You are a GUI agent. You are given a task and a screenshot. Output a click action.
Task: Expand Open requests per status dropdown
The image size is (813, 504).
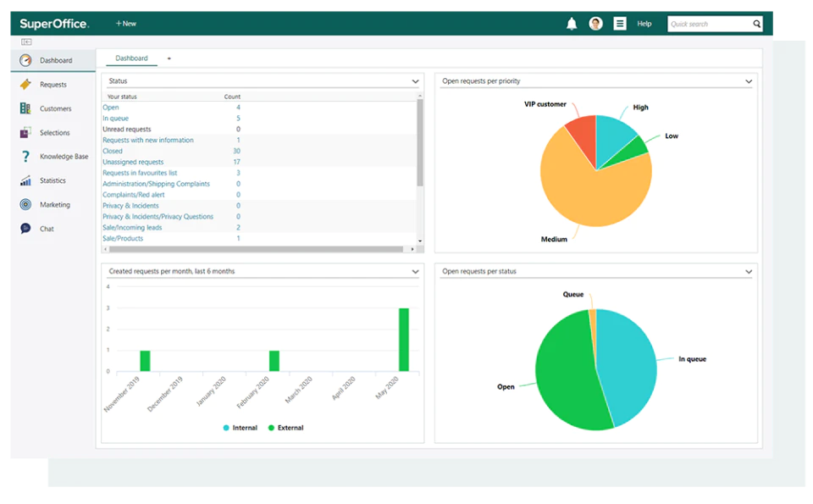click(x=749, y=272)
